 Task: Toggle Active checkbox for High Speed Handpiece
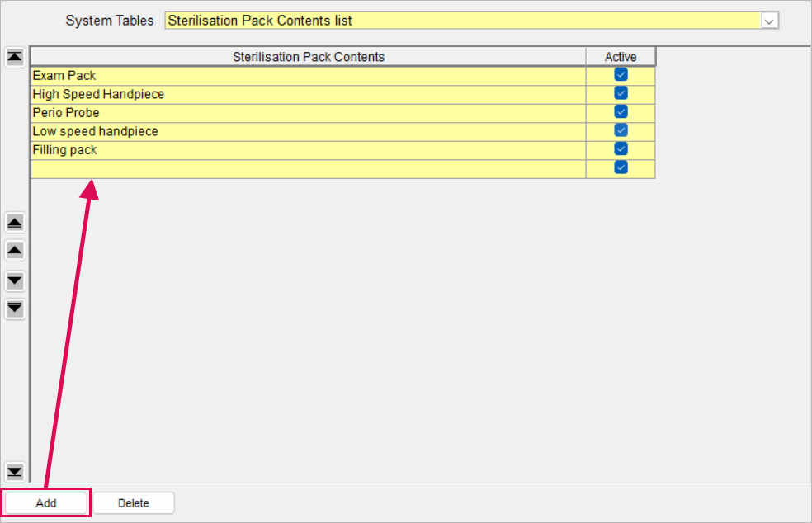(x=621, y=93)
